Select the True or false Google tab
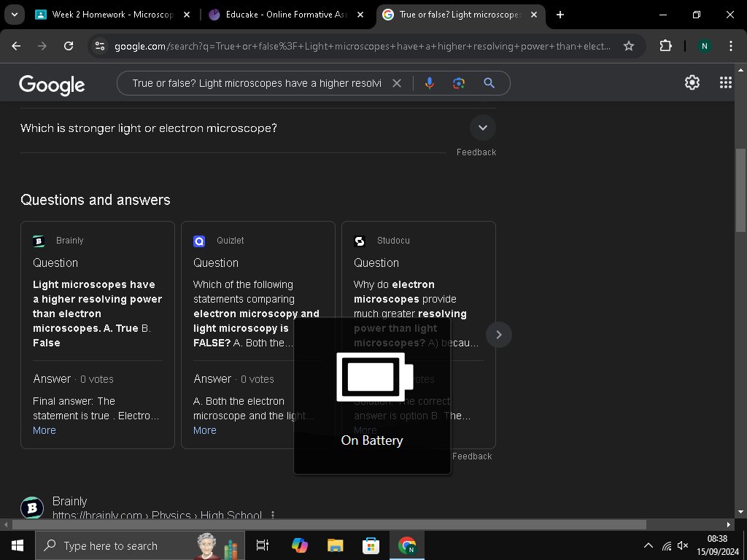The width and height of the screenshot is (747, 560). click(460, 15)
